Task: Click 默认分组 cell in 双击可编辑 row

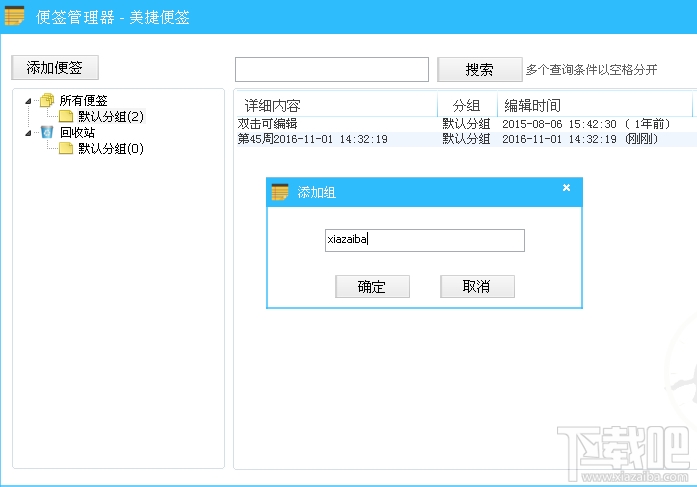Action: pos(466,124)
